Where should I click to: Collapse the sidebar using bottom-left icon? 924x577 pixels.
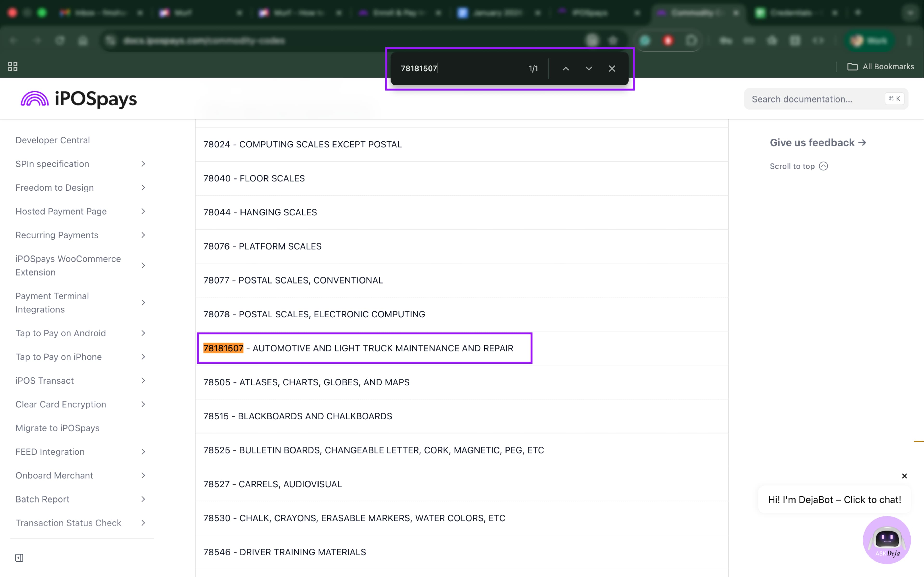click(x=19, y=558)
